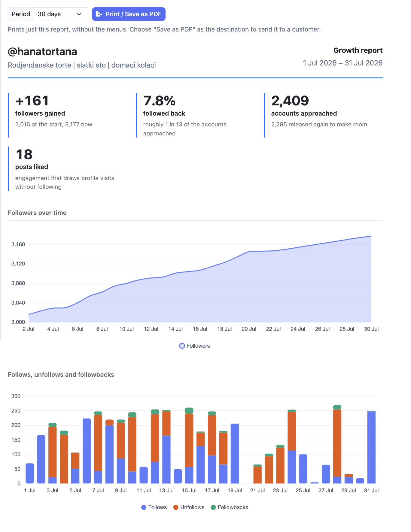Click the 19 Jul blue follows bar
Viewport: 411px width, 532px height.
pyautogui.click(x=235, y=453)
